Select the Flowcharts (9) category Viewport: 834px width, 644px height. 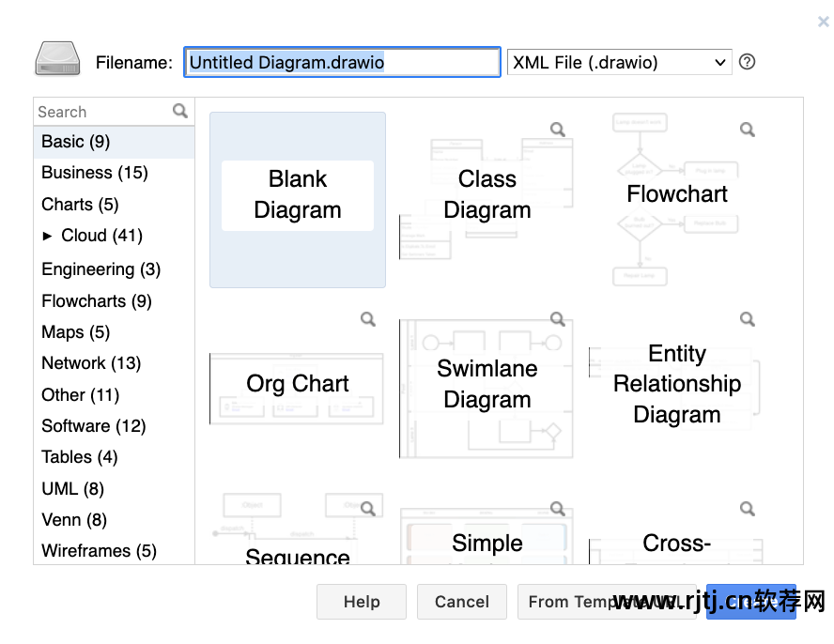pyautogui.click(x=97, y=301)
